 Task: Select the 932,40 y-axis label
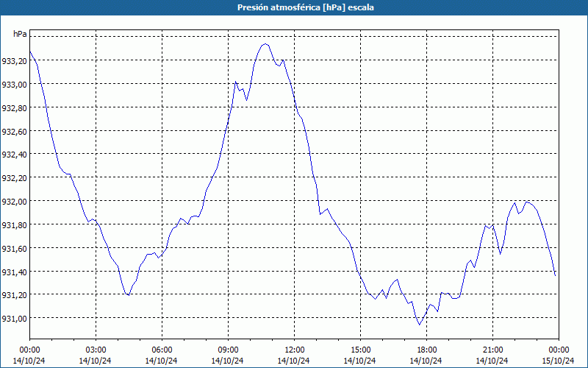pyautogui.click(x=15, y=155)
